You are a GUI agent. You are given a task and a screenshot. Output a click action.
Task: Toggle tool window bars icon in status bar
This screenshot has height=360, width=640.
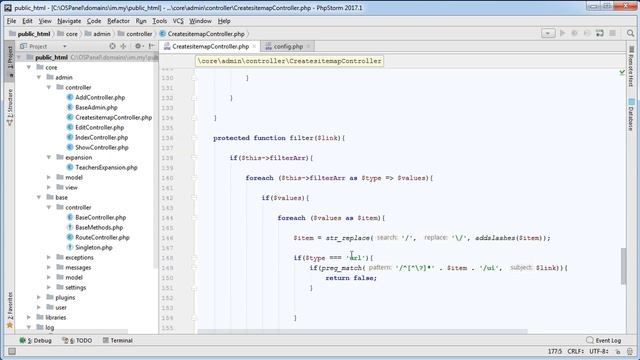click(12, 351)
